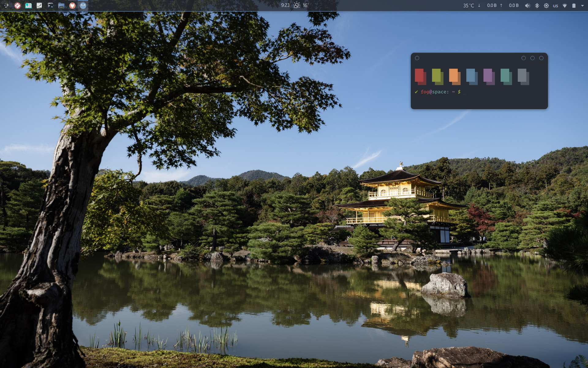Switch the 'us' keyboard layout indicator

point(555,6)
